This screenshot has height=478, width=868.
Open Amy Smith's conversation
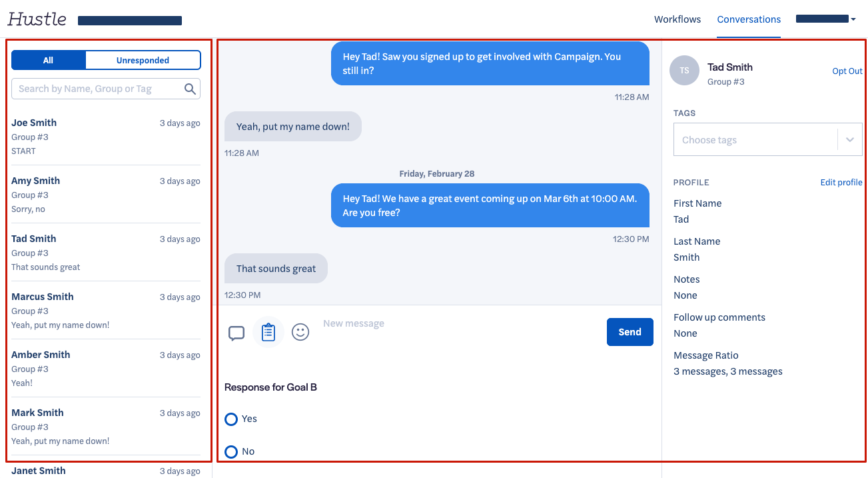coord(106,194)
